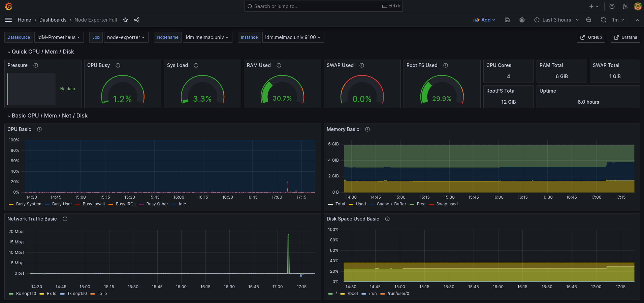Star the Node Exporter Full dashboard
The image size is (644, 303).
pos(125,20)
